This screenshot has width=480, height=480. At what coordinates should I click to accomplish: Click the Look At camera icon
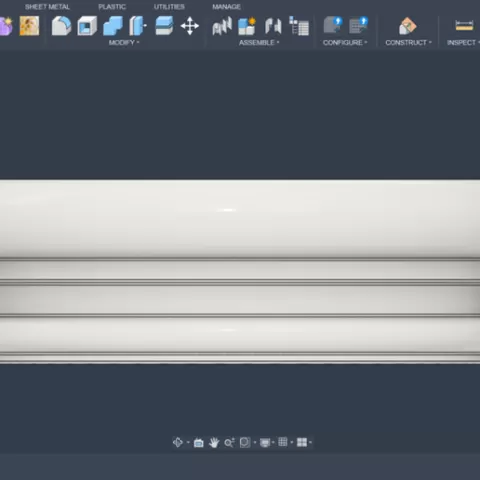coord(198,443)
